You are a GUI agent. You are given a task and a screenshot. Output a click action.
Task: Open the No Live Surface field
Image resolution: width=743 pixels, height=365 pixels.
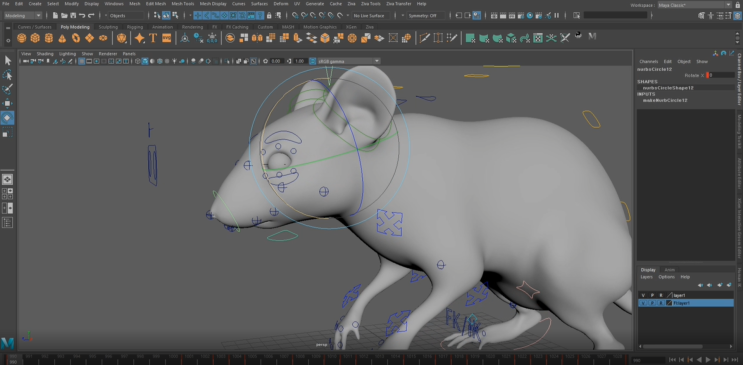click(371, 16)
